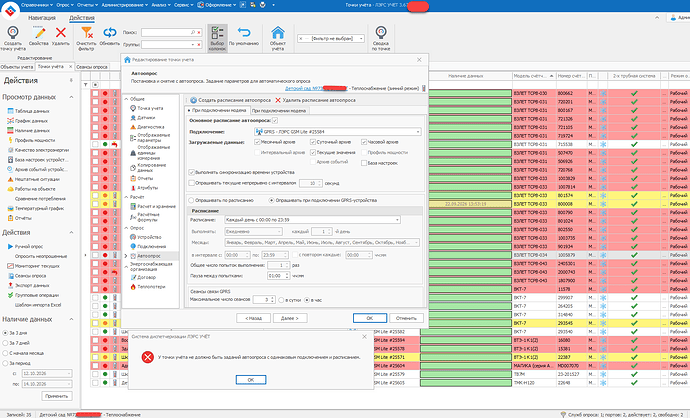Toggle Выполнять синхронизацию времени устройства checkbox
Screen dimensions: 690x418
coord(192,172)
